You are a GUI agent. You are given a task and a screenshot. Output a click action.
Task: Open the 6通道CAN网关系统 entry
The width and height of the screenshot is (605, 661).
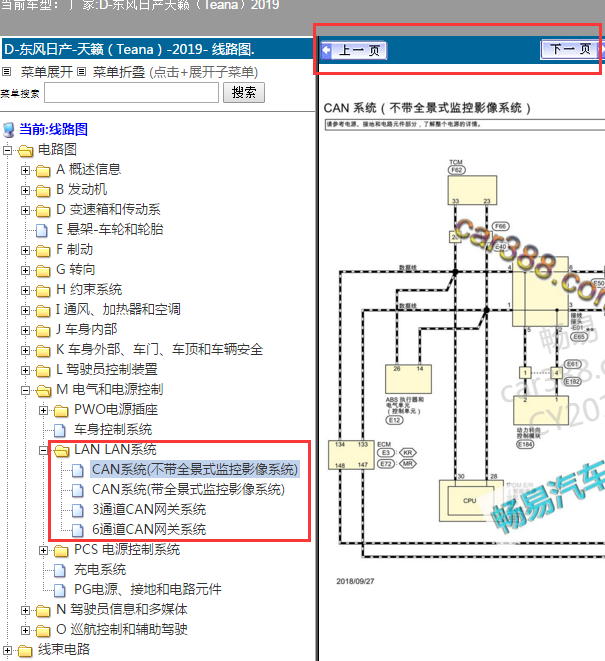(149, 529)
